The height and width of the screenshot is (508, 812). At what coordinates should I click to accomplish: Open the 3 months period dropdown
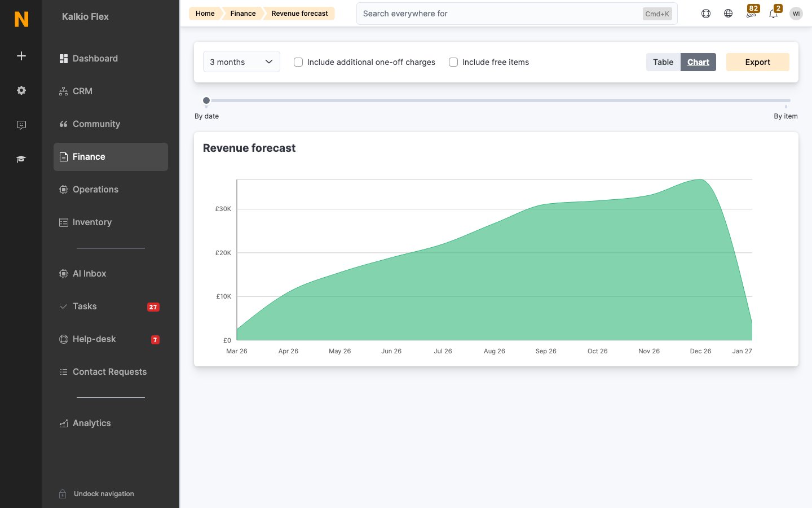[x=241, y=62]
